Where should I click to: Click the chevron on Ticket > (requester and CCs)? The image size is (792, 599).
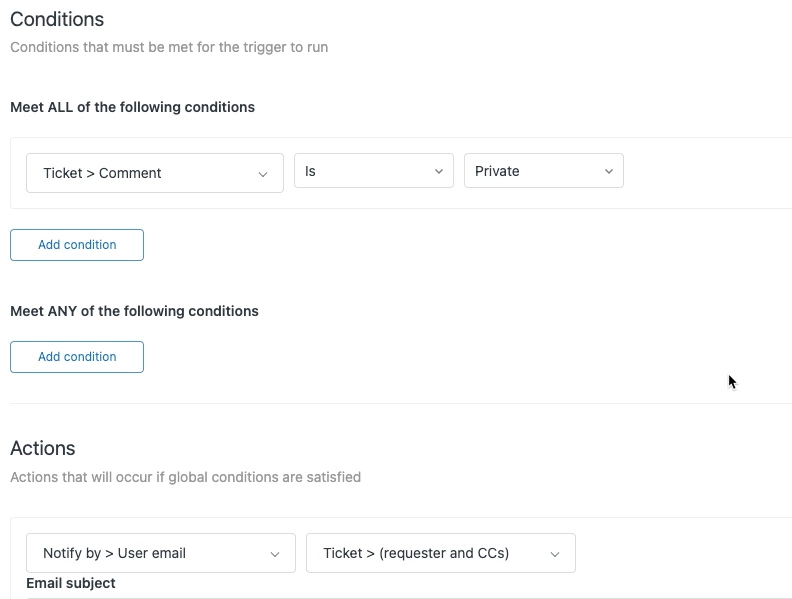coord(555,554)
